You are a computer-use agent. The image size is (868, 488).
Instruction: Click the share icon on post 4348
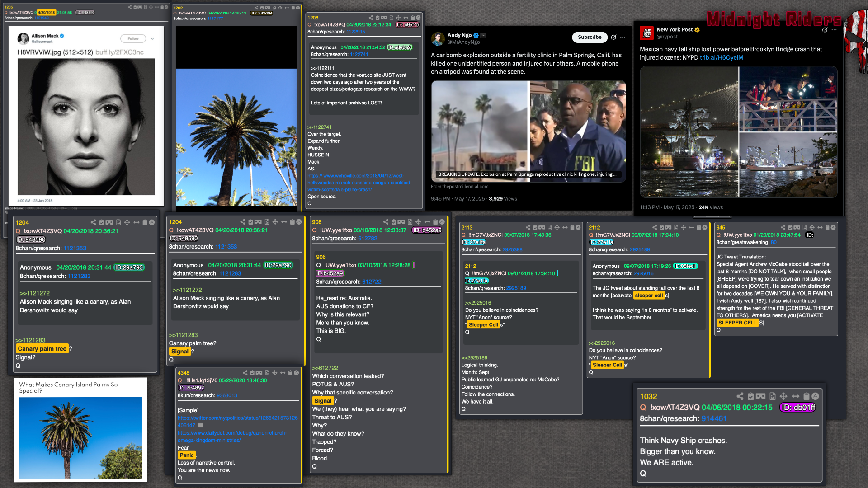pos(245,373)
